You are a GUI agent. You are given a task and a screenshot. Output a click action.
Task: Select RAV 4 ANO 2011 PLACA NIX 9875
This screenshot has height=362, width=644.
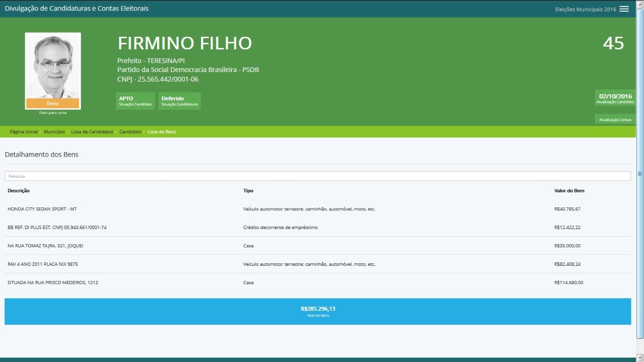click(x=43, y=264)
